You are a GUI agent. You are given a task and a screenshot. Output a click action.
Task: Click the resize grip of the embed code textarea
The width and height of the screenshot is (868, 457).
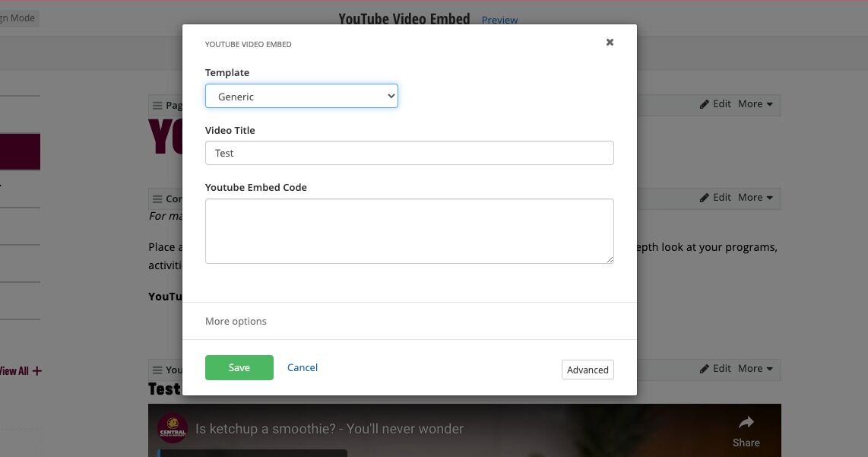coord(610,259)
